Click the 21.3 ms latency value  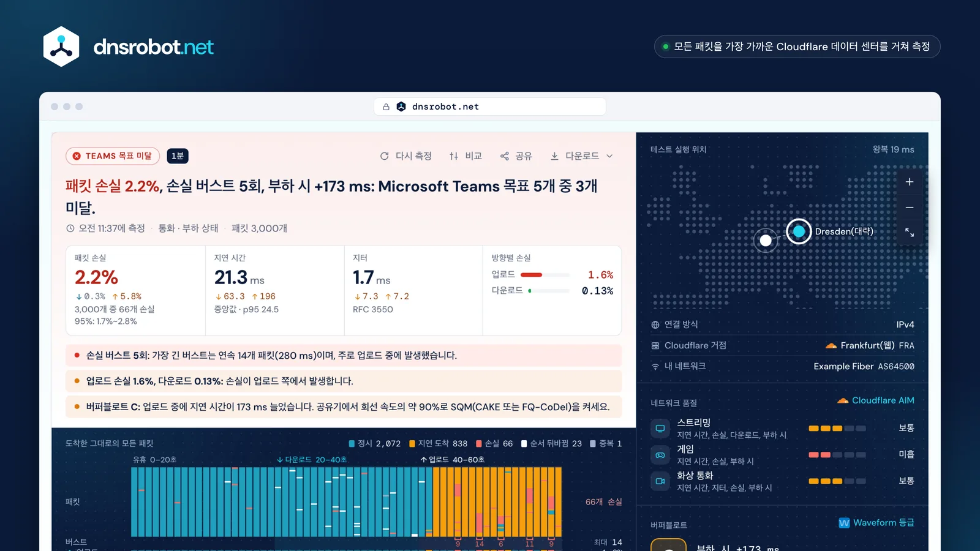coord(239,277)
